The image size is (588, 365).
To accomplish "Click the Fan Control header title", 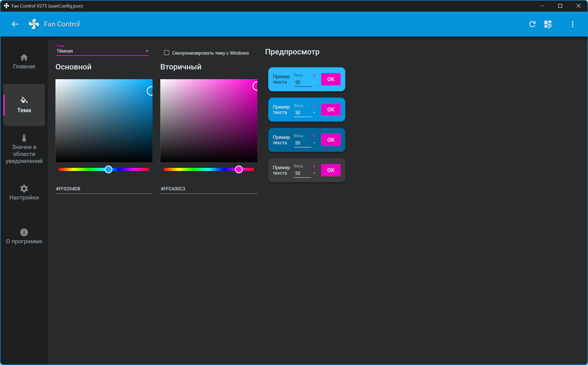I will pyautogui.click(x=62, y=24).
